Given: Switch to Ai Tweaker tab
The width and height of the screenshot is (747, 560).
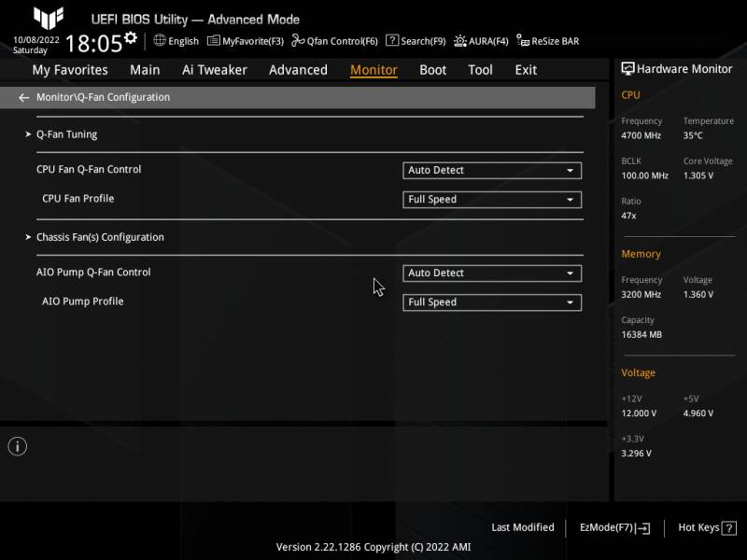Looking at the screenshot, I should [x=215, y=70].
